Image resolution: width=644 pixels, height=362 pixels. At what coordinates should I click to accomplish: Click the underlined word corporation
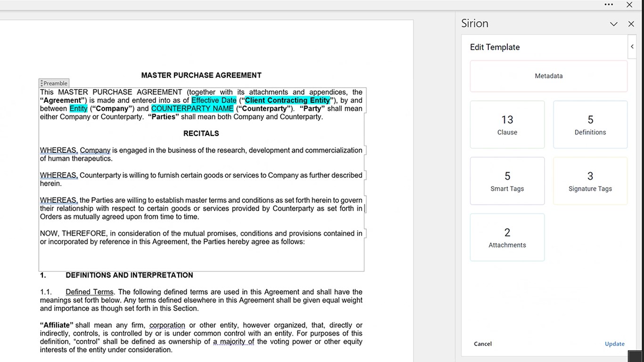click(167, 325)
